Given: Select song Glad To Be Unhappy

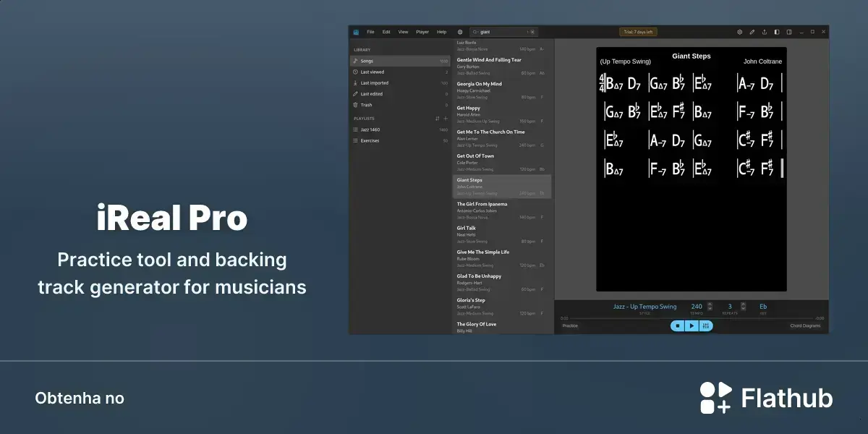Looking at the screenshot, I should click(502, 282).
